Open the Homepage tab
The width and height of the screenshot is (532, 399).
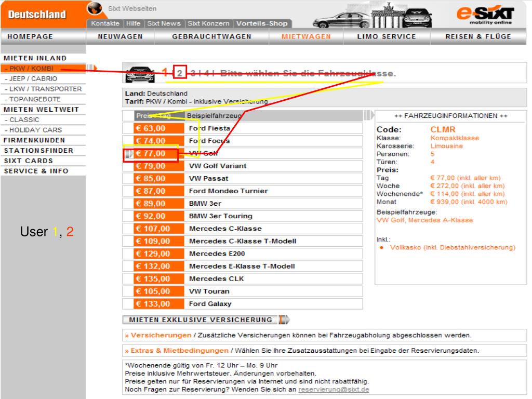pyautogui.click(x=30, y=36)
